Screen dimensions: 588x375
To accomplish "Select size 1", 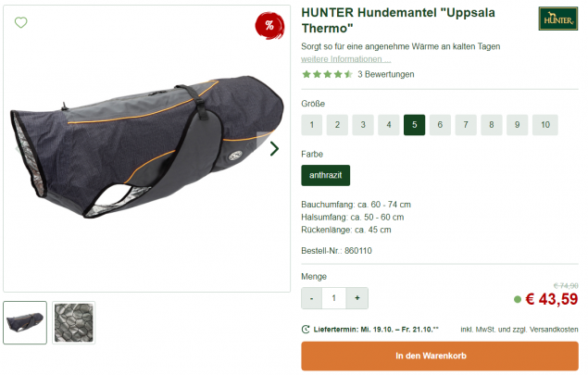I will [312, 125].
